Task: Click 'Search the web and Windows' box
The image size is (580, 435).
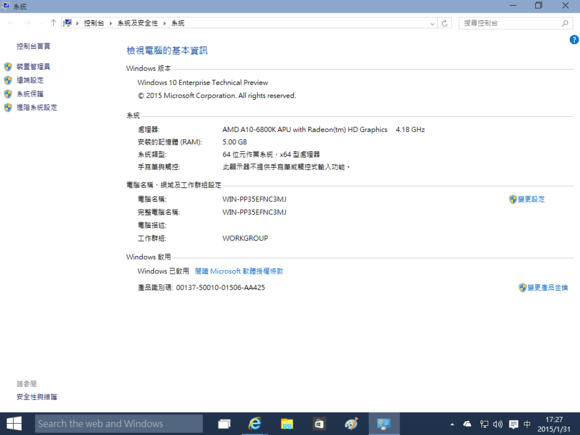Action: tap(119, 424)
